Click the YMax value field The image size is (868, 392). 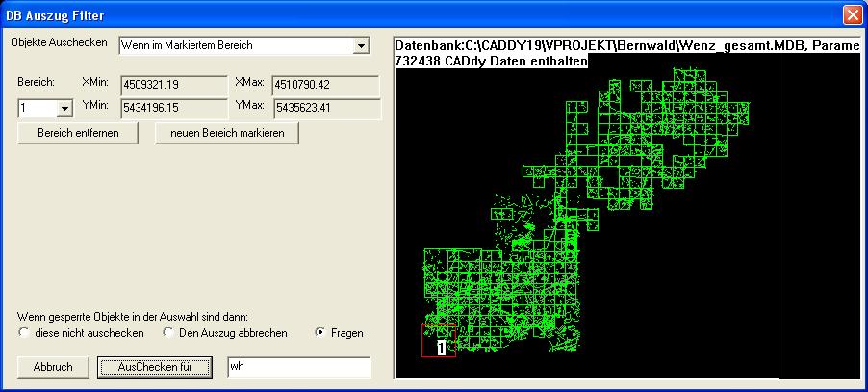(x=327, y=109)
